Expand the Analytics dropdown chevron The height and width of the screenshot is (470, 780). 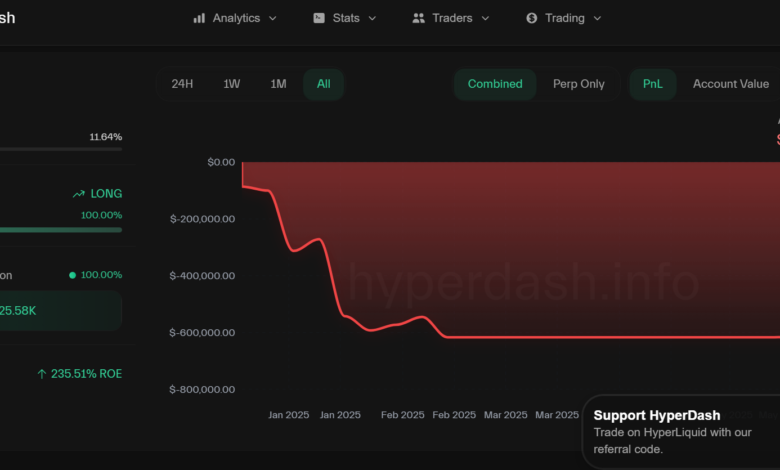pyautogui.click(x=273, y=18)
